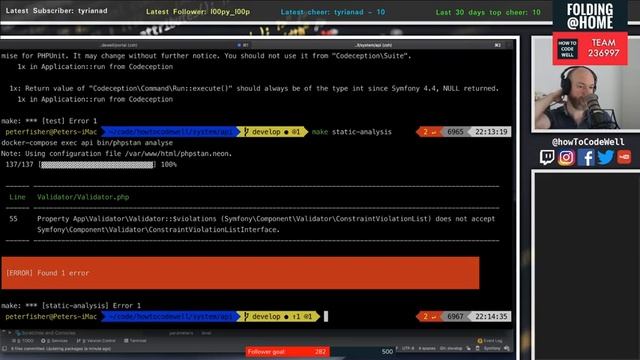Click the phpstan.neon configuration note line
640x360 pixels.
pyautogui.click(x=116, y=153)
